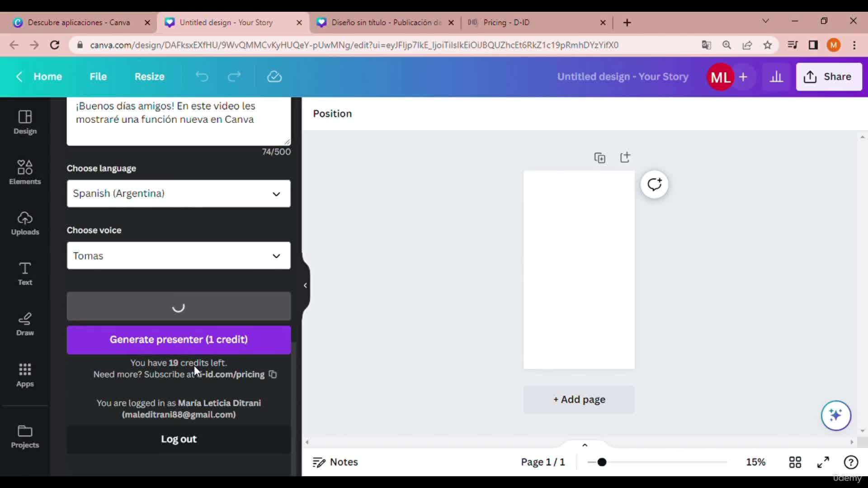Viewport: 868px width, 488px height.
Task: Reload the browser page
Action: click(x=55, y=45)
